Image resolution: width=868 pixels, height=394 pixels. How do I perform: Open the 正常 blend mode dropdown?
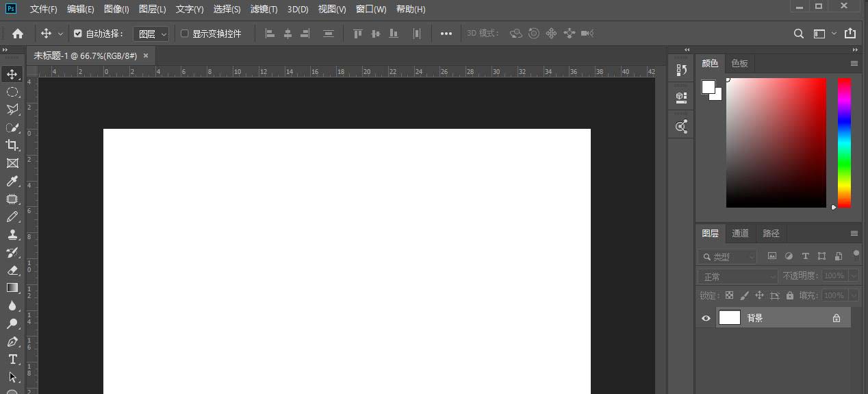click(x=738, y=276)
